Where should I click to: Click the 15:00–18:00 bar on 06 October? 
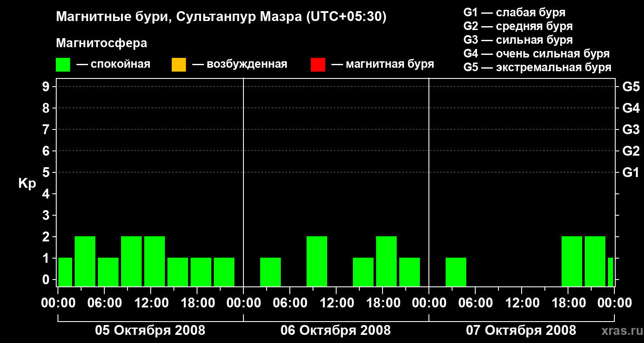click(363, 272)
